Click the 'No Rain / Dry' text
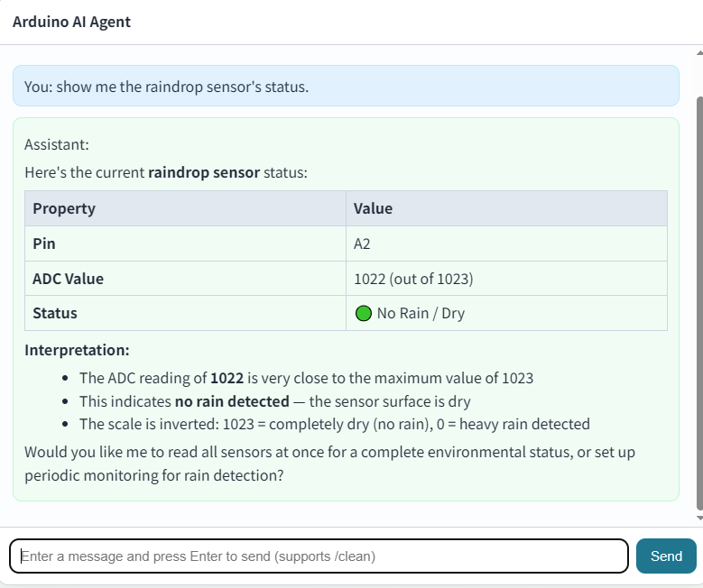 [421, 313]
